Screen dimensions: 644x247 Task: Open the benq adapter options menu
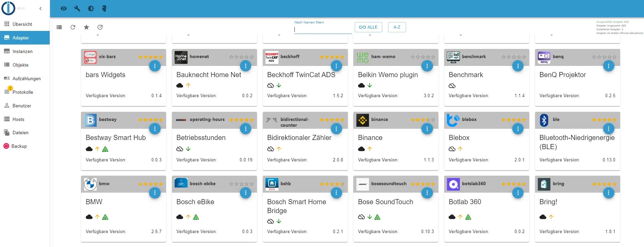click(x=609, y=66)
